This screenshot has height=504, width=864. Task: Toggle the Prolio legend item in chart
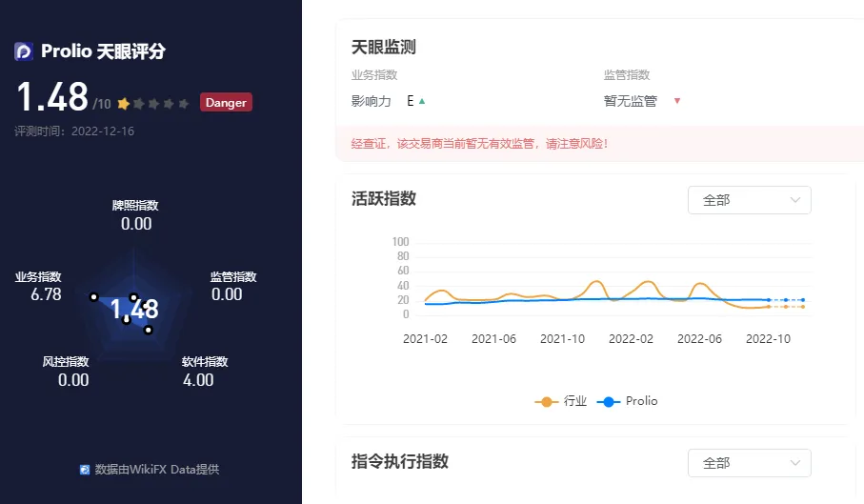click(x=628, y=401)
